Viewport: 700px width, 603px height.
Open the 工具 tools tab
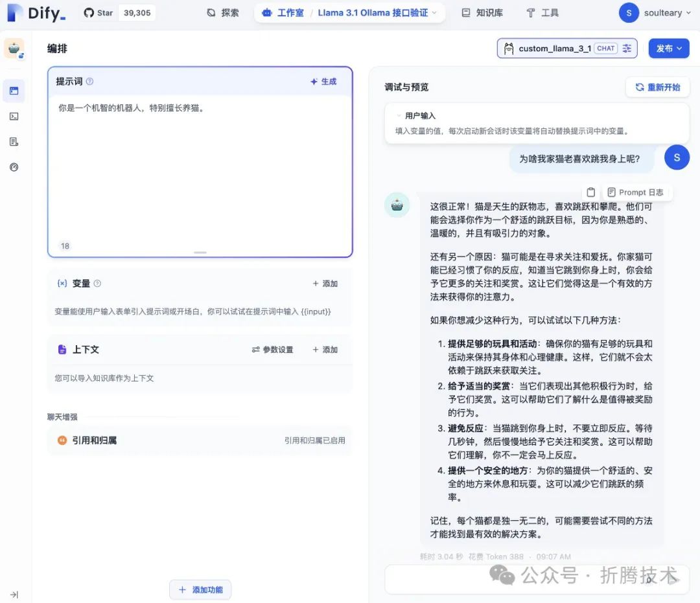[542, 13]
